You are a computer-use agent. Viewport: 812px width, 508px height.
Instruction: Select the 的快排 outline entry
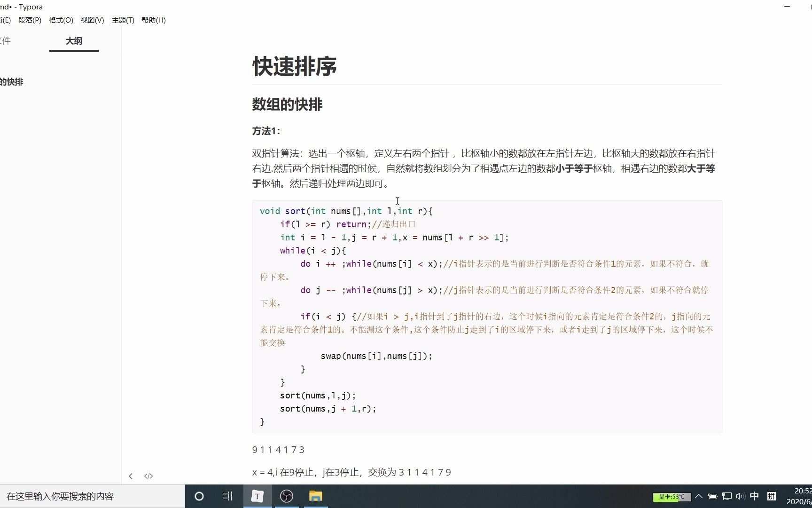pyautogui.click(x=11, y=82)
